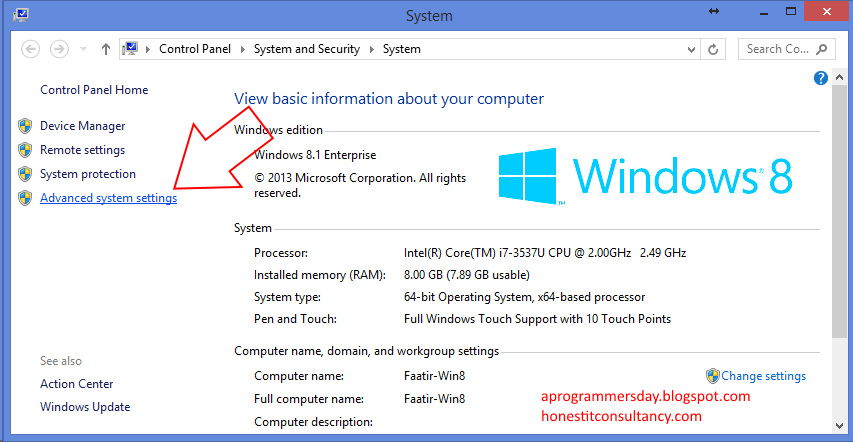Open System and Security breadcrumb
Viewport: 853px width, 442px height.
(307, 49)
